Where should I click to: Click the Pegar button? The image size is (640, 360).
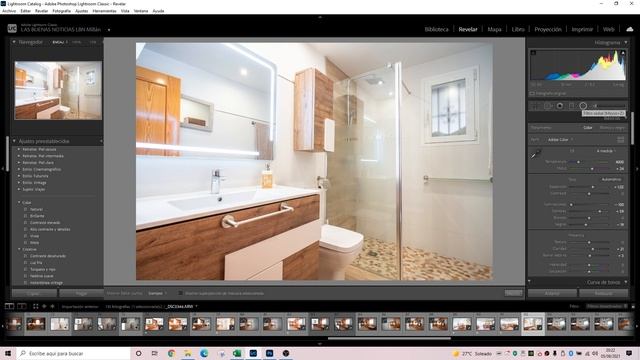81,293
